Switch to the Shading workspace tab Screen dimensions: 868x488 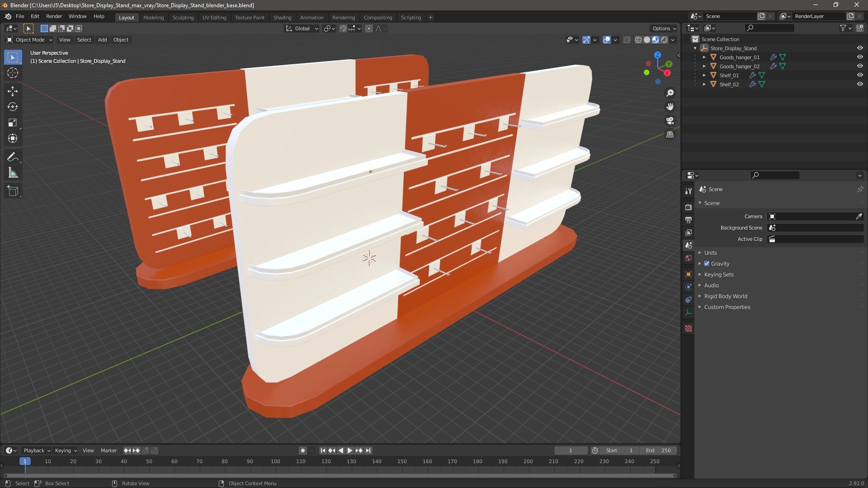click(x=282, y=18)
